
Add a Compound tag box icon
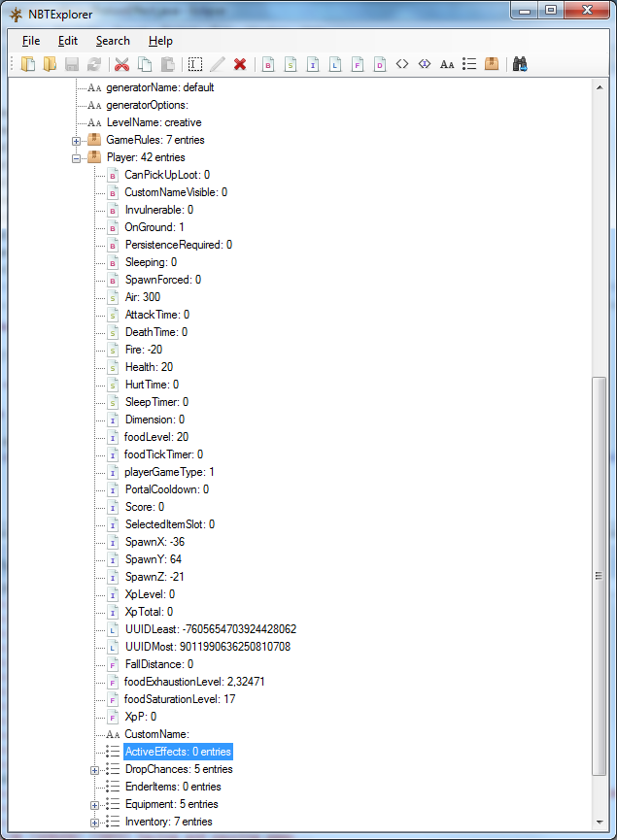[492, 64]
